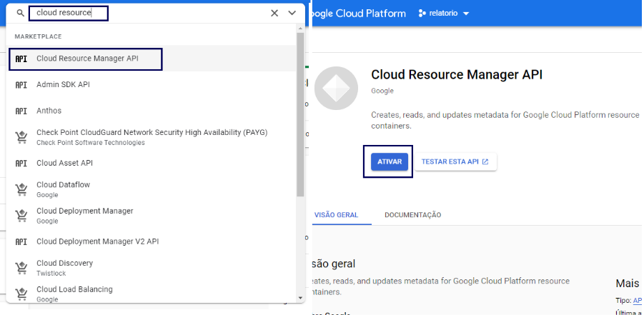Click the scrollbar down arrow in results

[300, 298]
